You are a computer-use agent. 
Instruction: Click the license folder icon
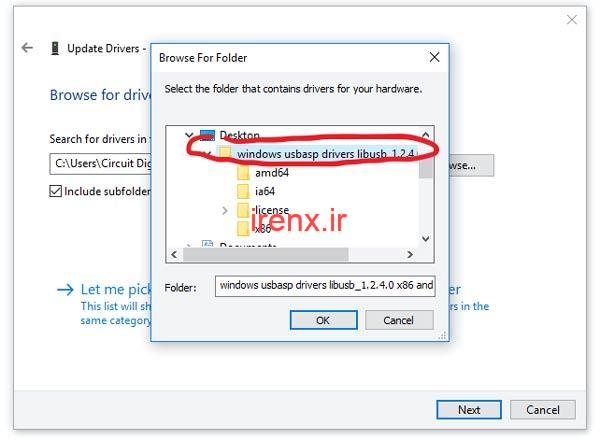click(243, 210)
